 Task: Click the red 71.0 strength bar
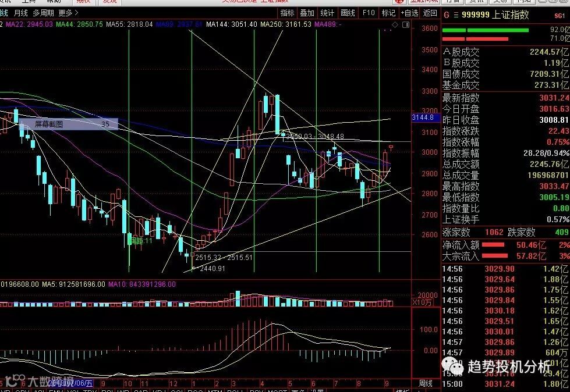[x=475, y=39]
